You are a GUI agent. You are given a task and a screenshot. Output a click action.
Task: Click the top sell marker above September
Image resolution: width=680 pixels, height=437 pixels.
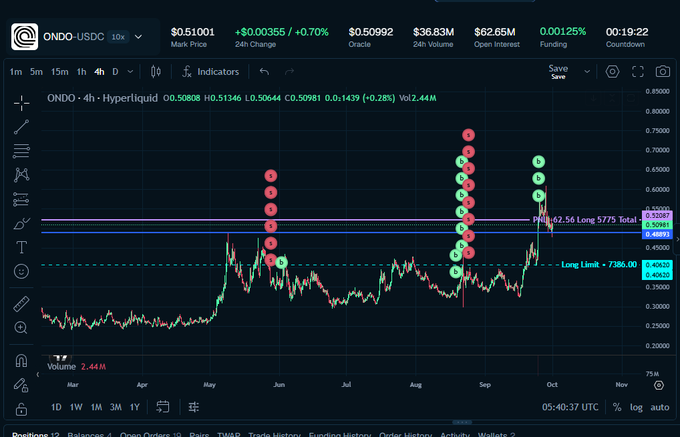click(x=468, y=135)
